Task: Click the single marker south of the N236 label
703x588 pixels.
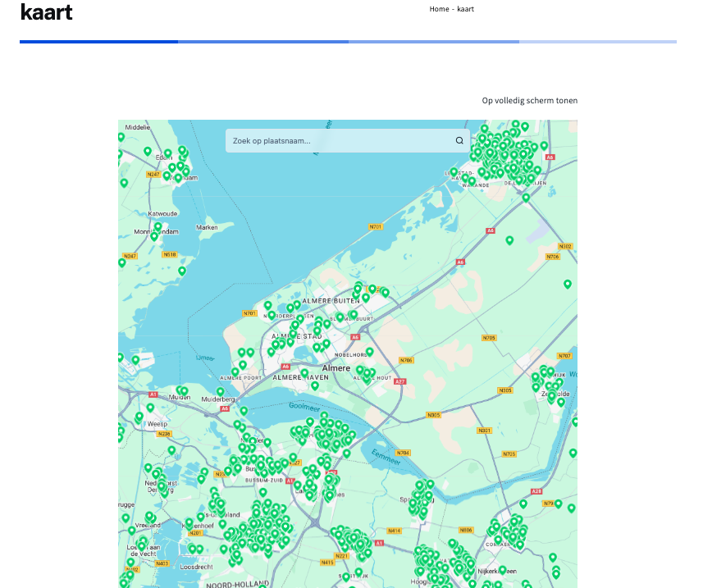Action: (171, 449)
